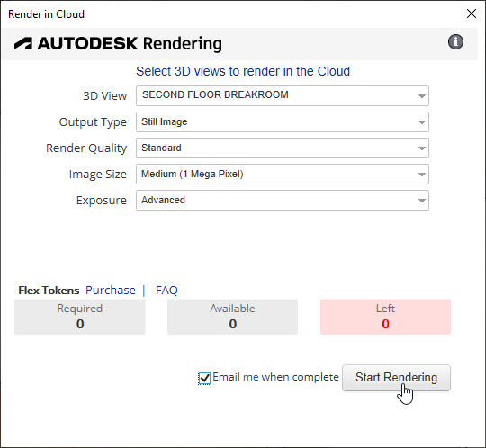Open the Output Type dropdown
The width and height of the screenshot is (486, 448).
[283, 121]
